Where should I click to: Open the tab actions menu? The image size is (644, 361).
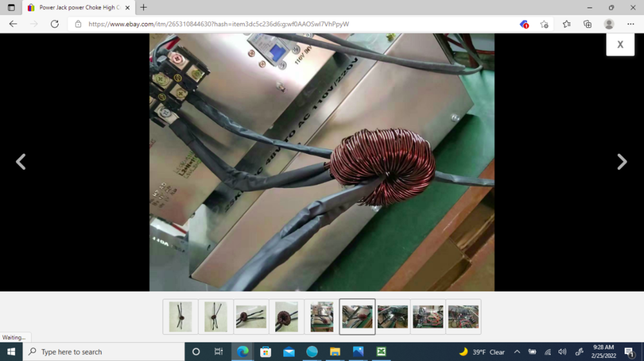click(x=11, y=7)
